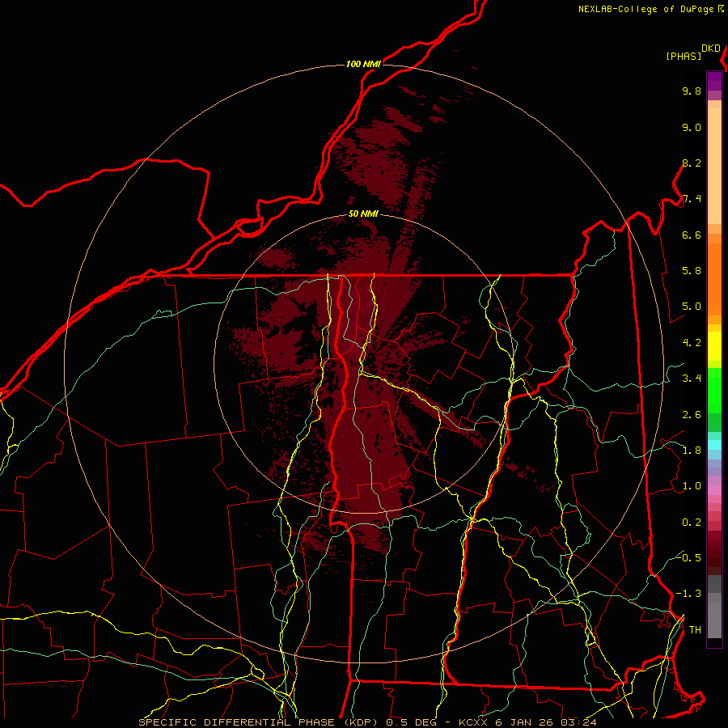Click the [PHAS] legend unit label

[684, 56]
